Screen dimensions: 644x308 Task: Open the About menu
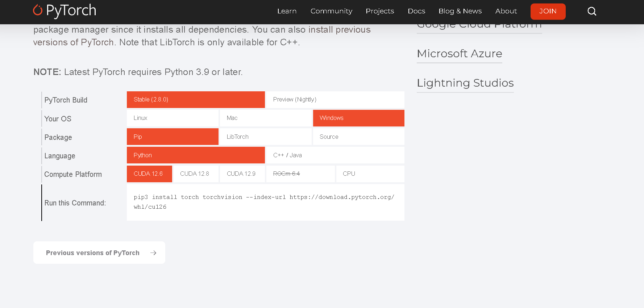click(506, 11)
